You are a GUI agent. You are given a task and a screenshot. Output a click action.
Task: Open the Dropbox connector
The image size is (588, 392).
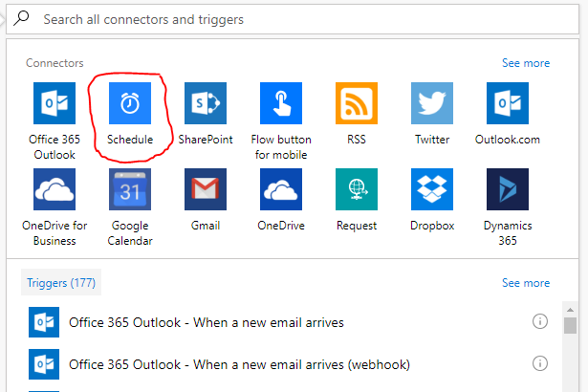click(x=432, y=189)
